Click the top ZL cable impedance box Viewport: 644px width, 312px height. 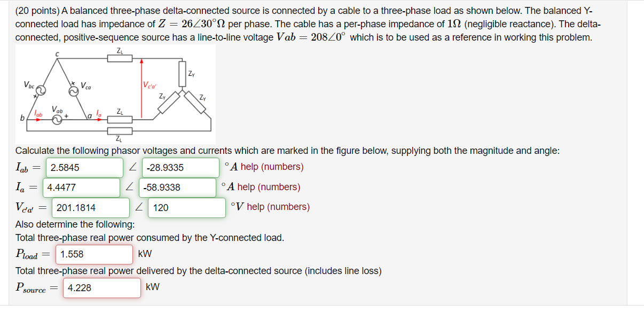pos(119,57)
